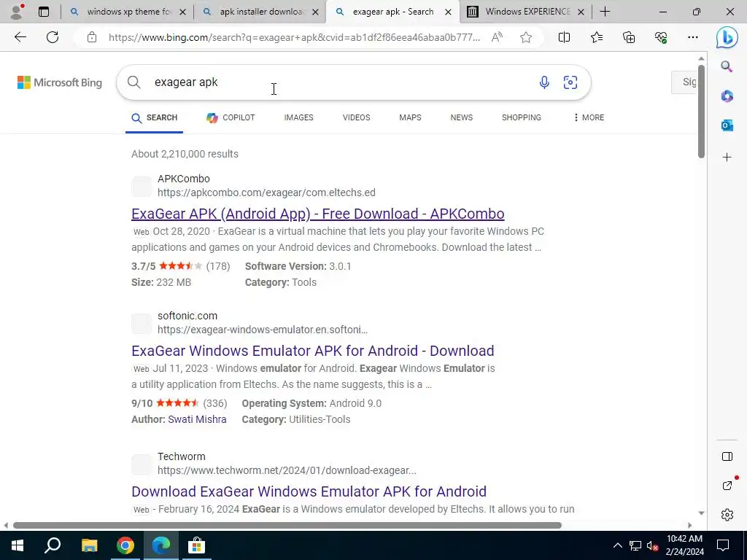Select the VIDEOS search category
The height and width of the screenshot is (560, 747).
point(356,117)
